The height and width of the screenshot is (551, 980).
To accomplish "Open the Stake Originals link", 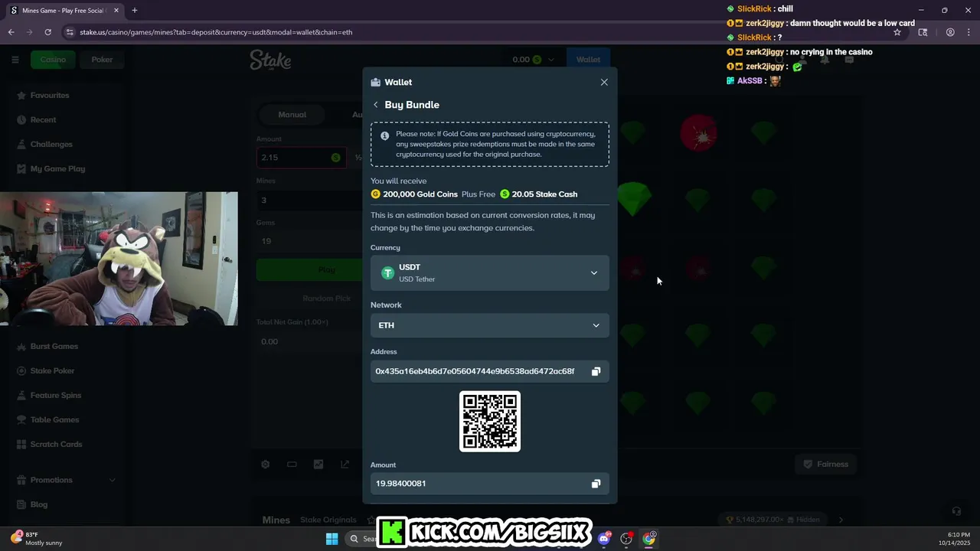I will (x=328, y=520).
